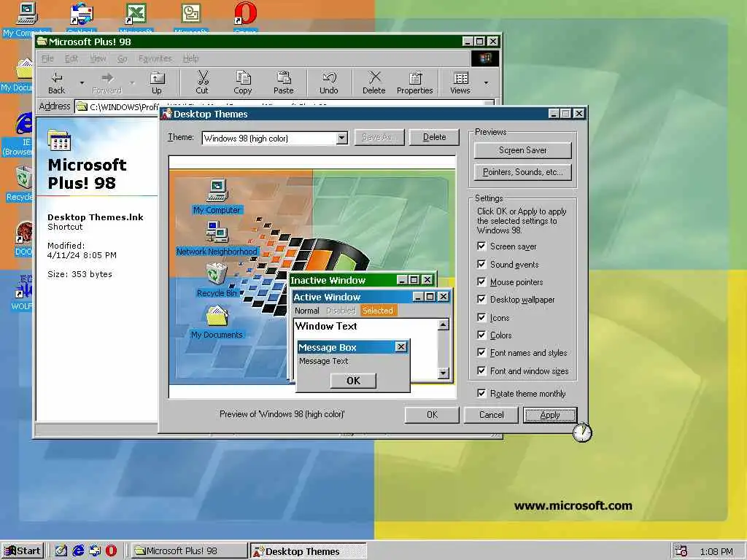Open the View menu
This screenshot has width=747, height=560.
[98, 58]
